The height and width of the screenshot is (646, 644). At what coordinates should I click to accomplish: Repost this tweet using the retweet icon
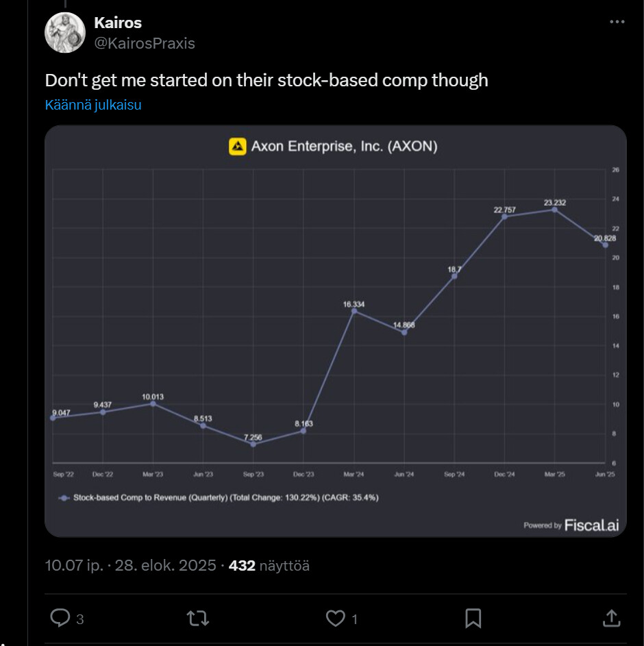tap(198, 619)
